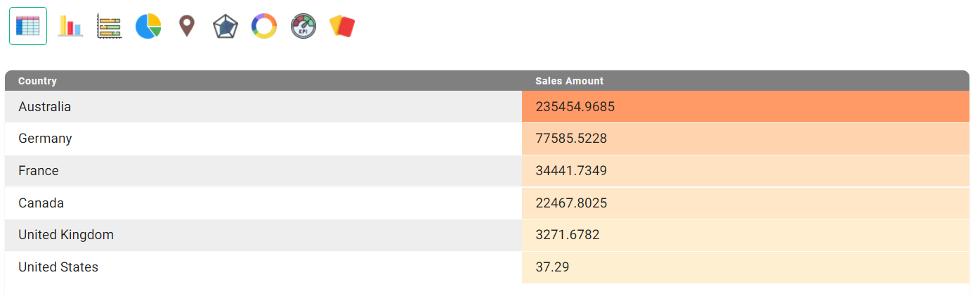Select the Australia row
This screenshot has width=980, height=294.
[x=487, y=107]
